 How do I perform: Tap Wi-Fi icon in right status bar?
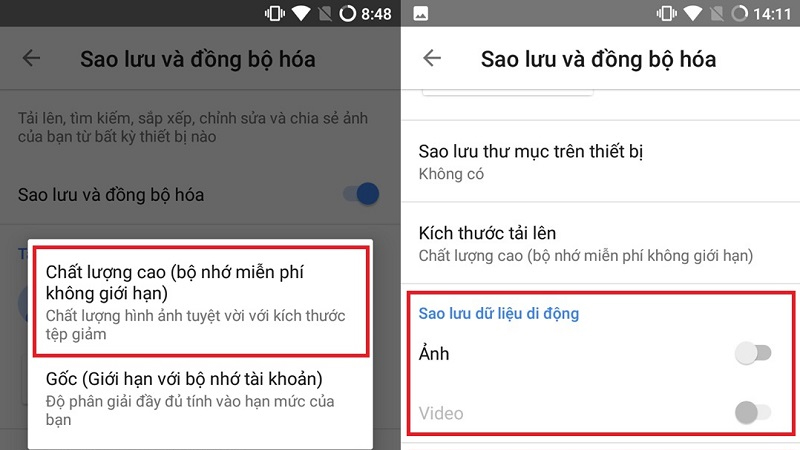coord(693,14)
